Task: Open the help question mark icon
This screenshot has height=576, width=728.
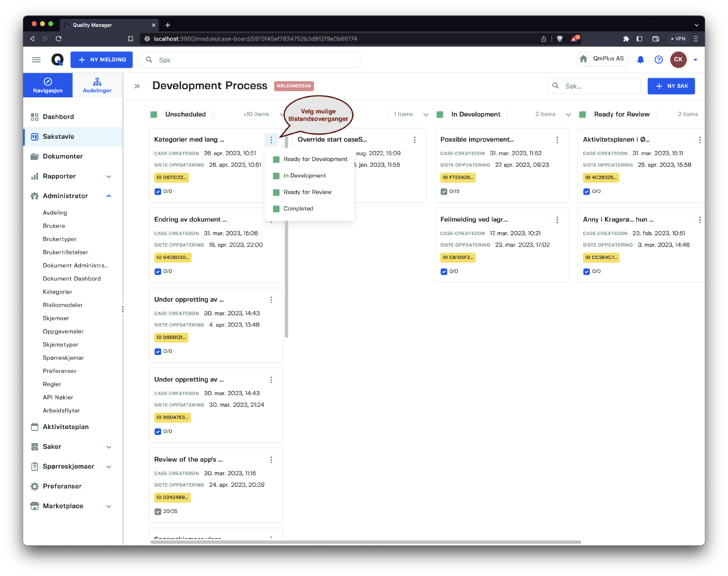Action: coord(658,60)
